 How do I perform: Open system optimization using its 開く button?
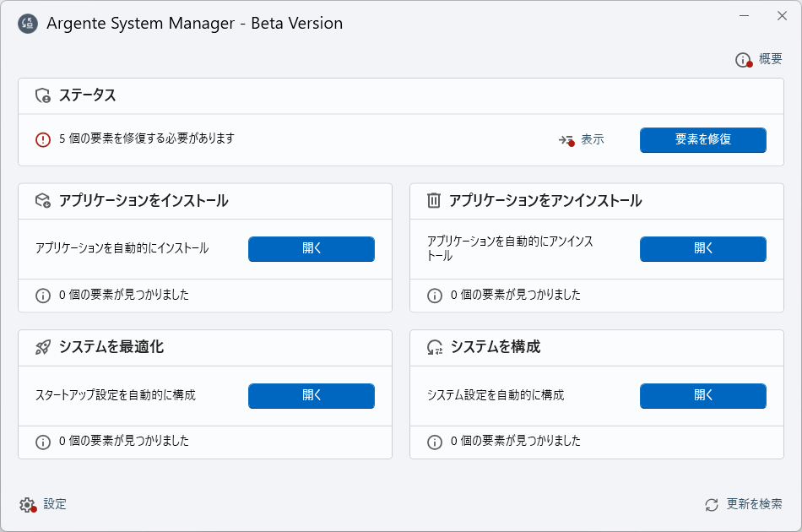[x=311, y=395]
